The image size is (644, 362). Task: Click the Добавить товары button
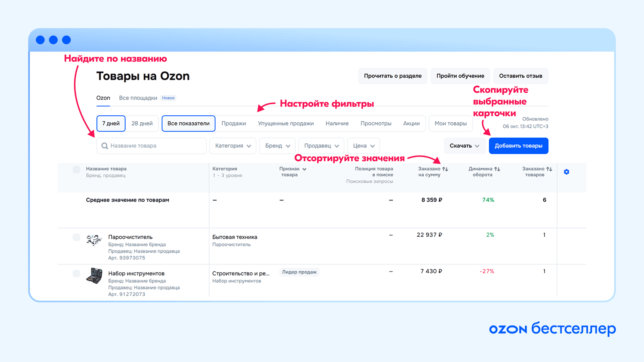click(519, 146)
